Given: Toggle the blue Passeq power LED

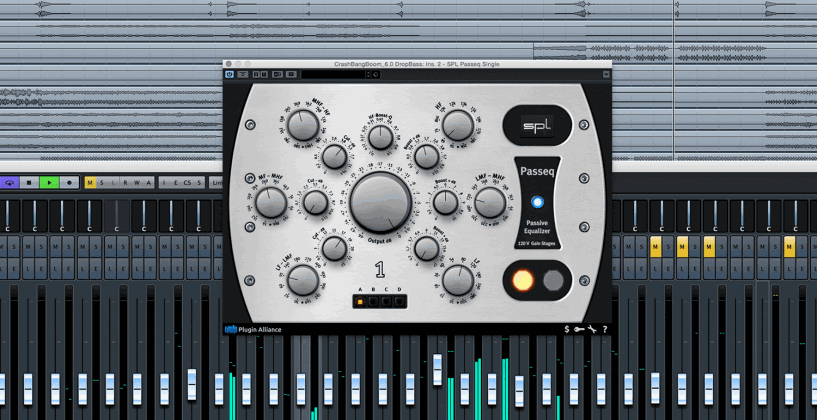Looking at the screenshot, I should 537,202.
